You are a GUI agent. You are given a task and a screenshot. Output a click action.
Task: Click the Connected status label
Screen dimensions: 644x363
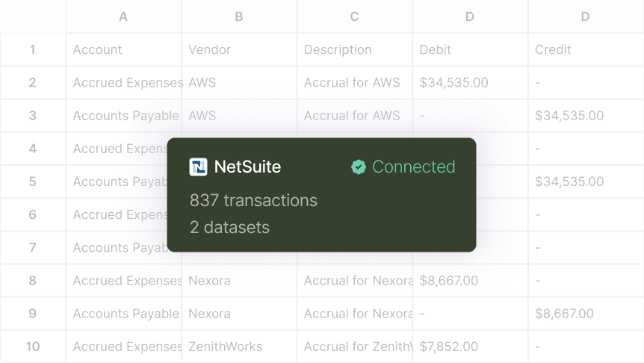(413, 167)
